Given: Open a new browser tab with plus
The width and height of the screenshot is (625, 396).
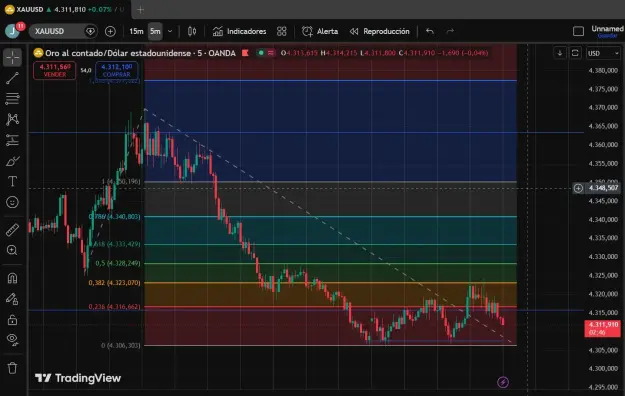Looking at the screenshot, I should 140,10.
